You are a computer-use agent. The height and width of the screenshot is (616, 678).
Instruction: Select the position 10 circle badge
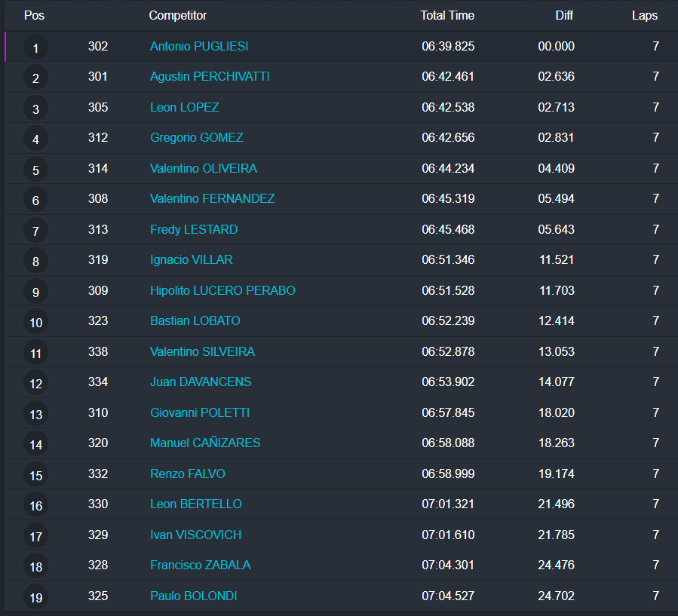(35, 323)
